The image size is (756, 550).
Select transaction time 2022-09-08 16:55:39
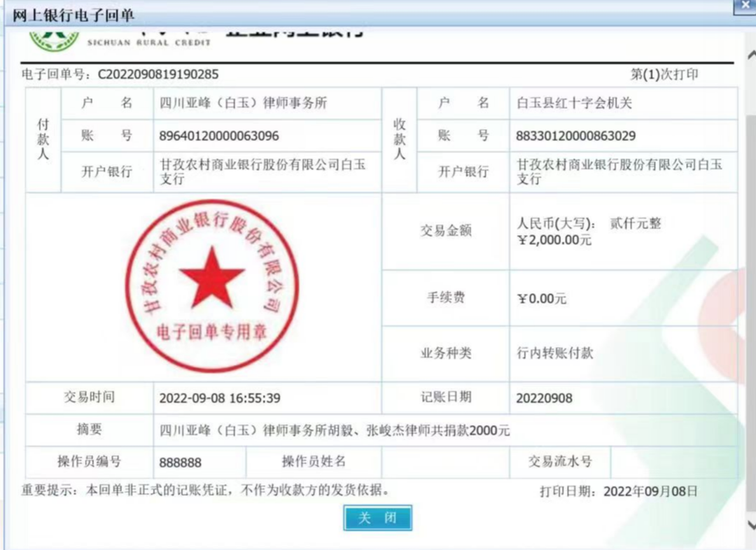pyautogui.click(x=220, y=398)
